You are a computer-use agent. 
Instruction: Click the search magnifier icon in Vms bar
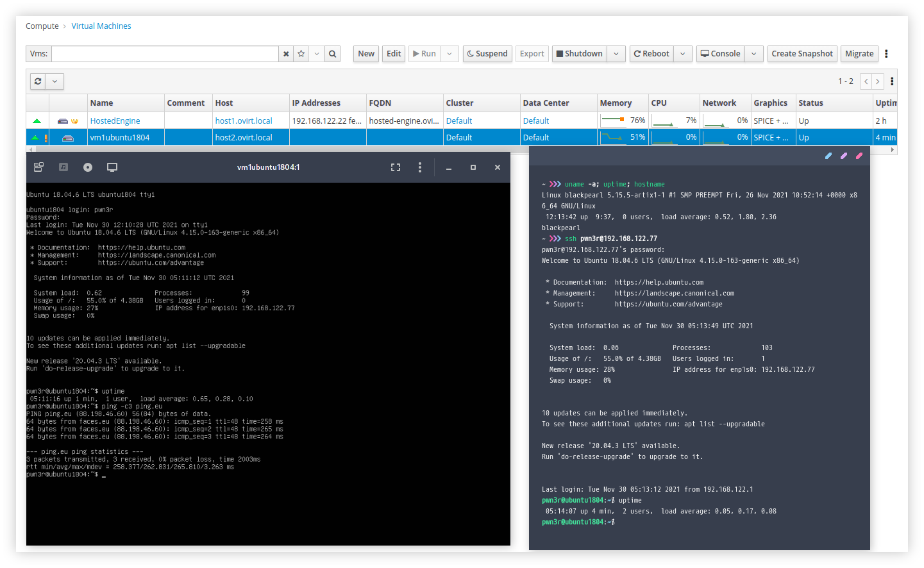click(332, 54)
